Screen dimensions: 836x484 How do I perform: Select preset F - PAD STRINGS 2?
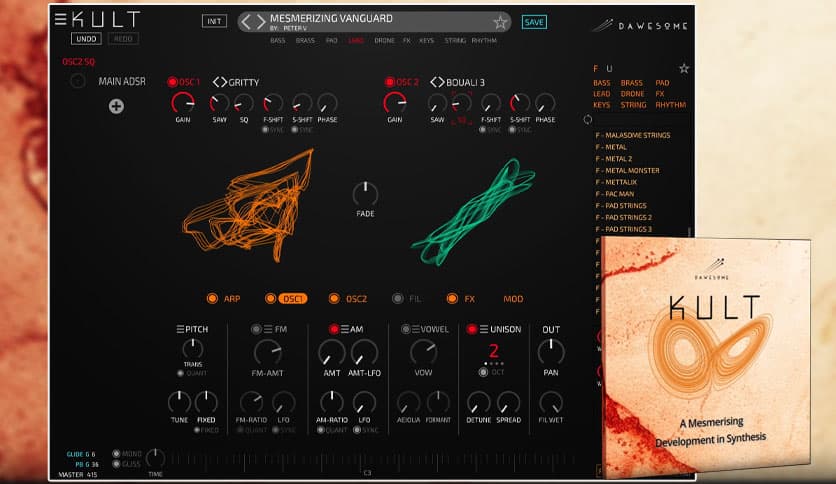pos(623,217)
